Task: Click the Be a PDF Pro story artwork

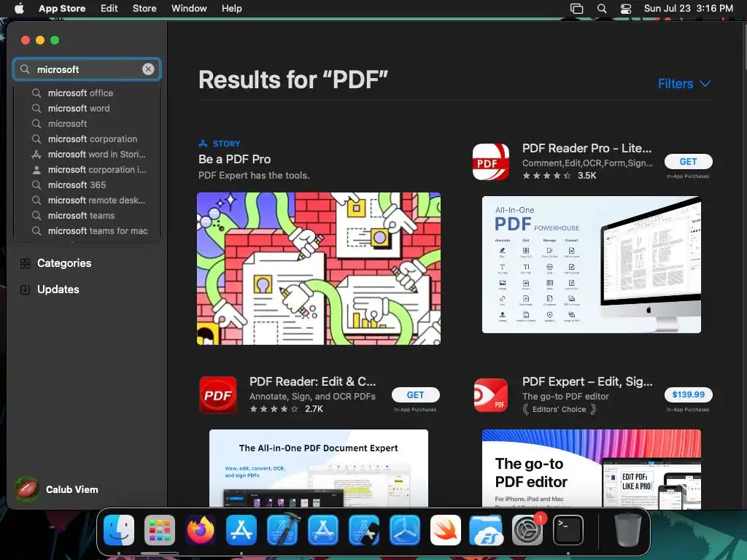Action: 319,268
